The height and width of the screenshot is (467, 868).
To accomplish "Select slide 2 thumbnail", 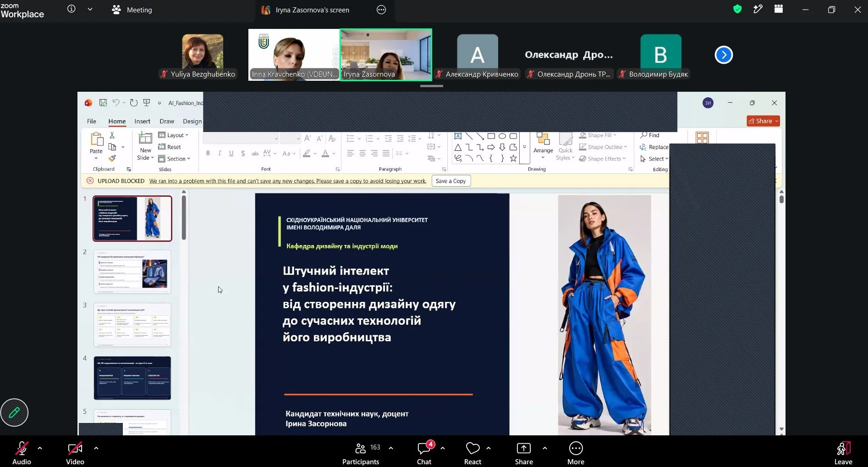I will (132, 272).
